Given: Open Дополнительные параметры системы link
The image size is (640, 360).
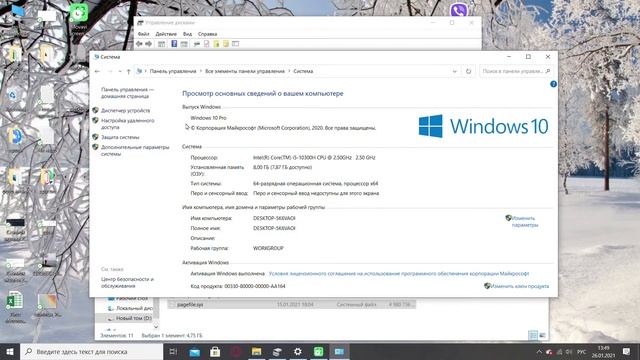Looking at the screenshot, I should pos(135,151).
